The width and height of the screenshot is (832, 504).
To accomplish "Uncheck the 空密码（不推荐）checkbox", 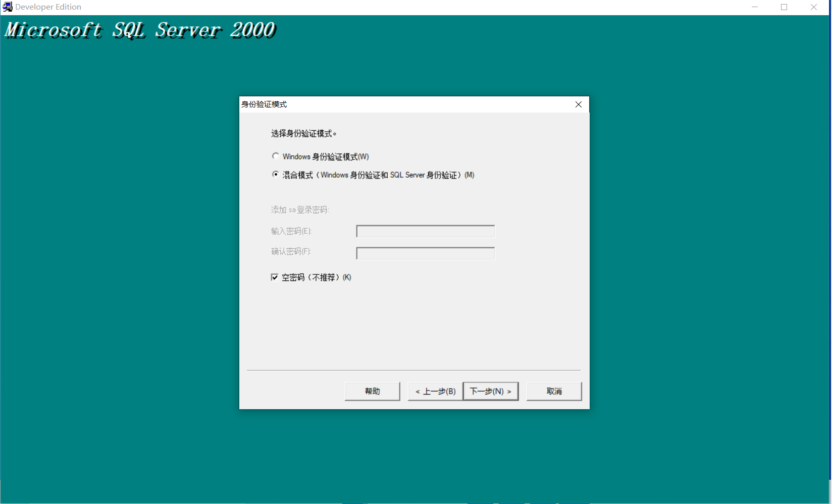I will (x=275, y=277).
